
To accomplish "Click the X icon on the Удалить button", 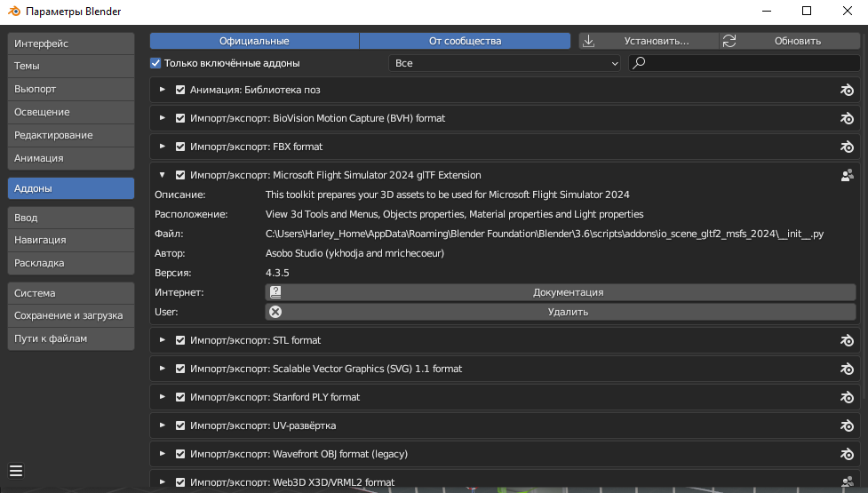I will (x=275, y=312).
